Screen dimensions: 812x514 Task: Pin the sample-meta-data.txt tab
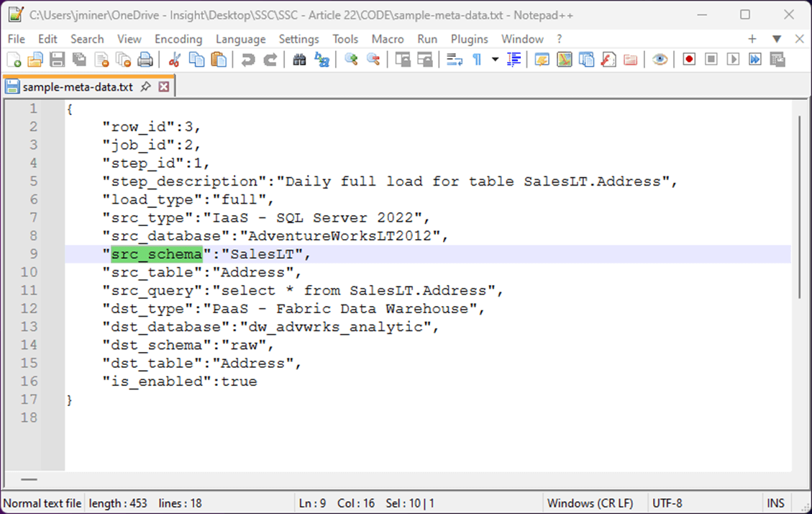pos(146,86)
